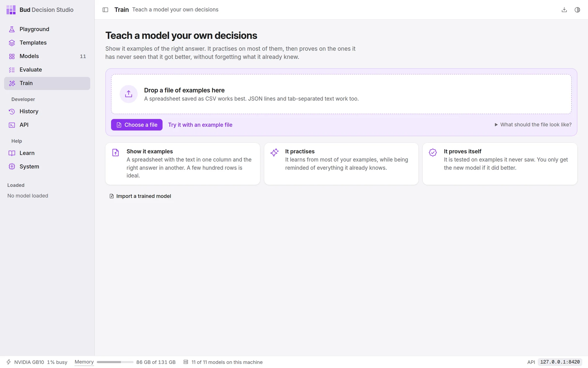The image size is (588, 368).
Task: Click the History clock icon
Action: click(x=12, y=111)
